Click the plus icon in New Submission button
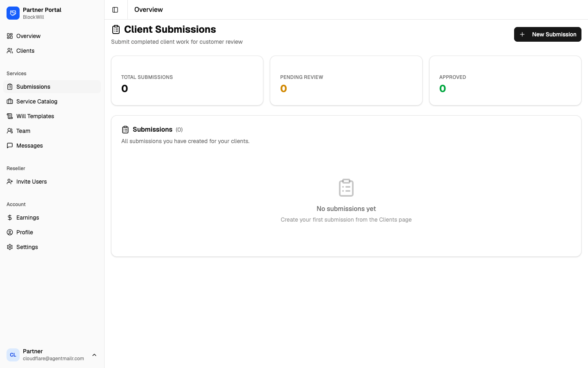The height and width of the screenshot is (368, 588). 522,34
